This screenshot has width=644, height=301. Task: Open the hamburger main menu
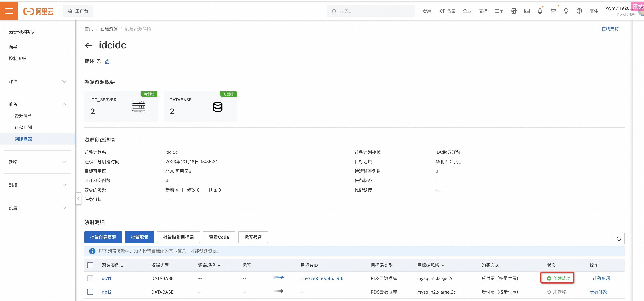click(9, 11)
